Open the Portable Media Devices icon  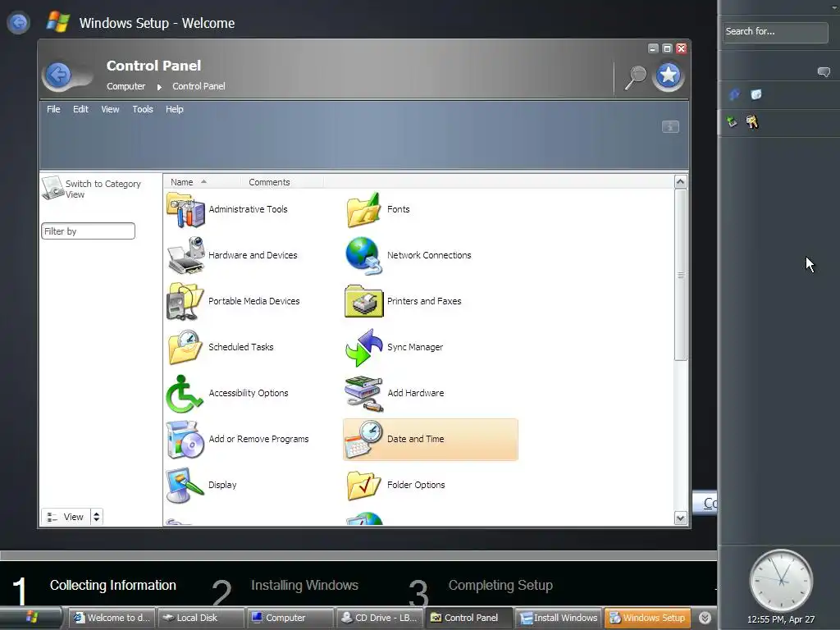[x=185, y=302]
